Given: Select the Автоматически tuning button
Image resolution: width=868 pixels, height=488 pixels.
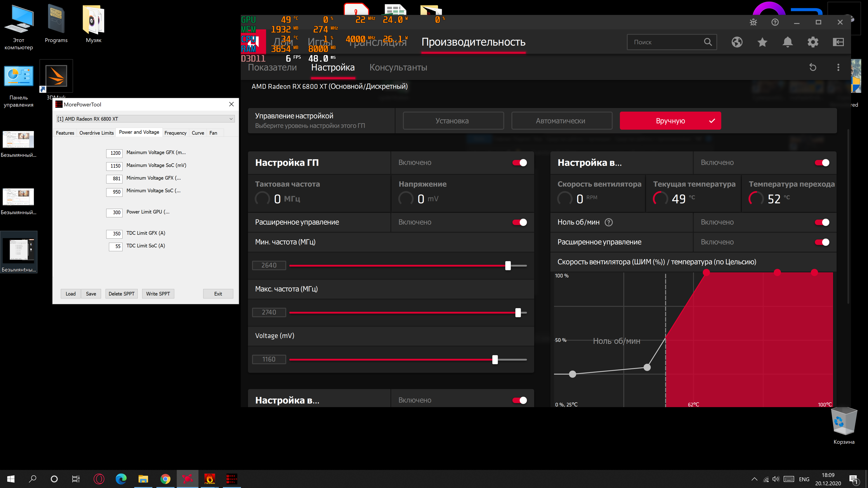Looking at the screenshot, I should point(561,121).
